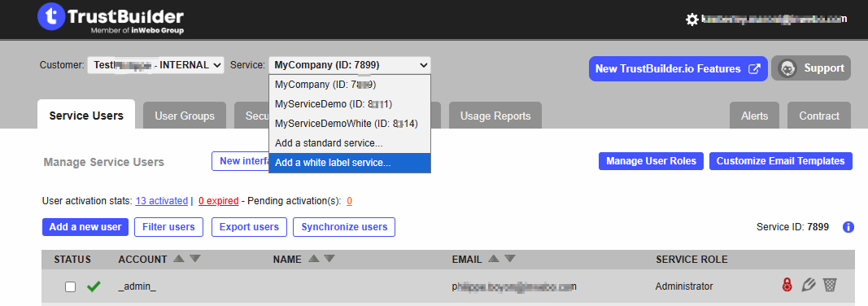Sort NAME column descending
This screenshot has width=868, height=306.
pyautogui.click(x=329, y=259)
